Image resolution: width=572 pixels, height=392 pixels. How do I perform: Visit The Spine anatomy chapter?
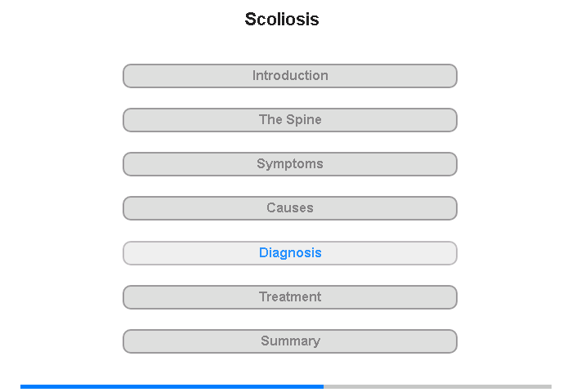point(290,120)
